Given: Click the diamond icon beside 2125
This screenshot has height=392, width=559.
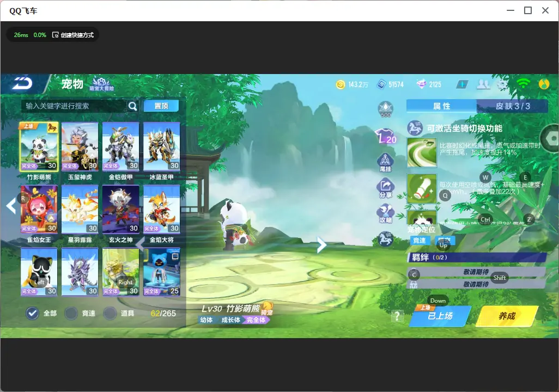Looking at the screenshot, I should tap(422, 84).
